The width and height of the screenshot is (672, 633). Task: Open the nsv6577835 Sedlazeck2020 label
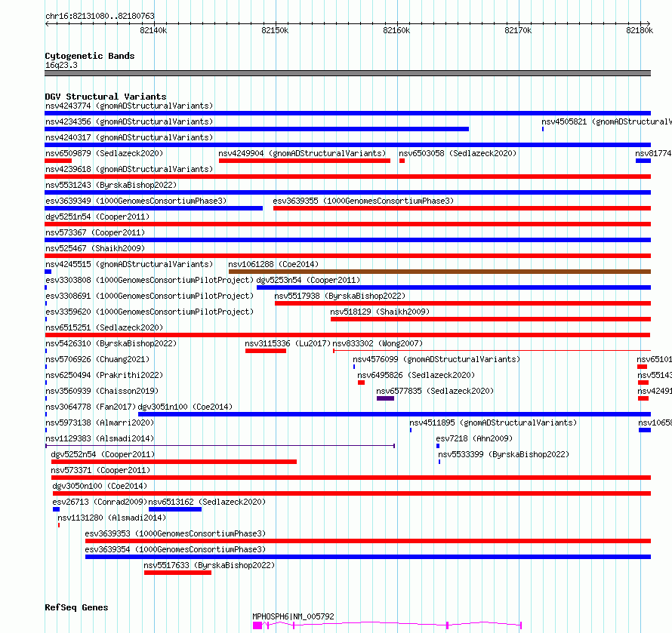pos(435,391)
